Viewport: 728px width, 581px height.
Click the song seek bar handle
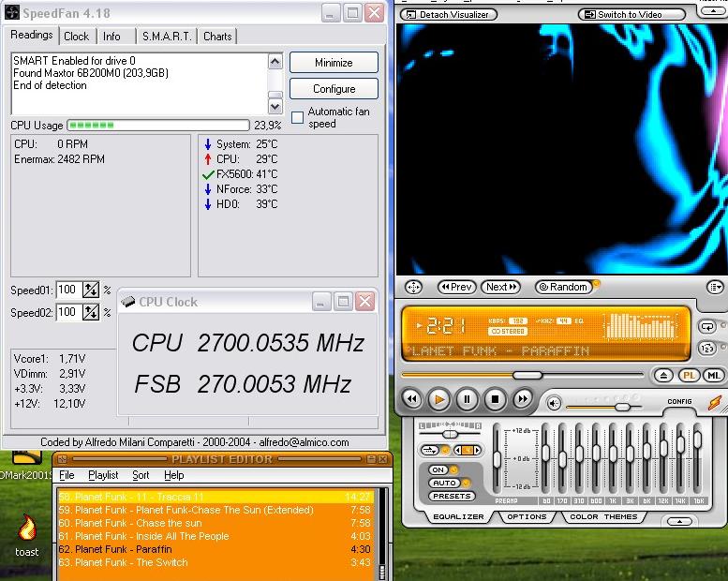[x=527, y=375]
